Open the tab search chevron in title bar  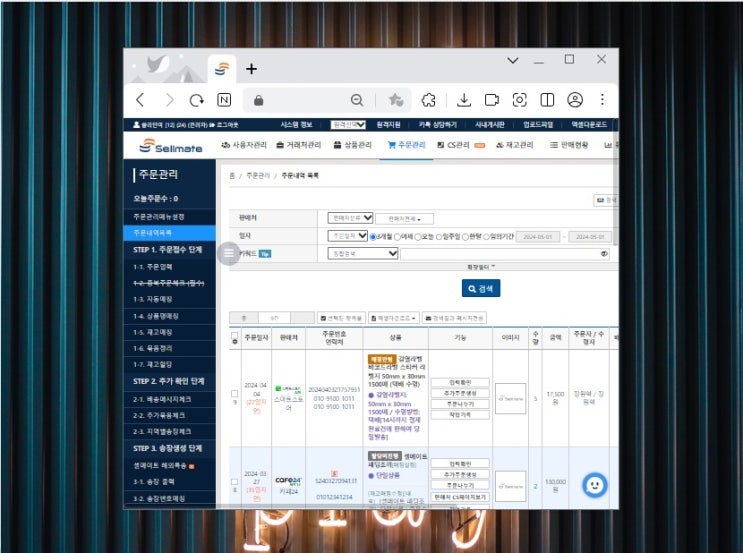513,60
